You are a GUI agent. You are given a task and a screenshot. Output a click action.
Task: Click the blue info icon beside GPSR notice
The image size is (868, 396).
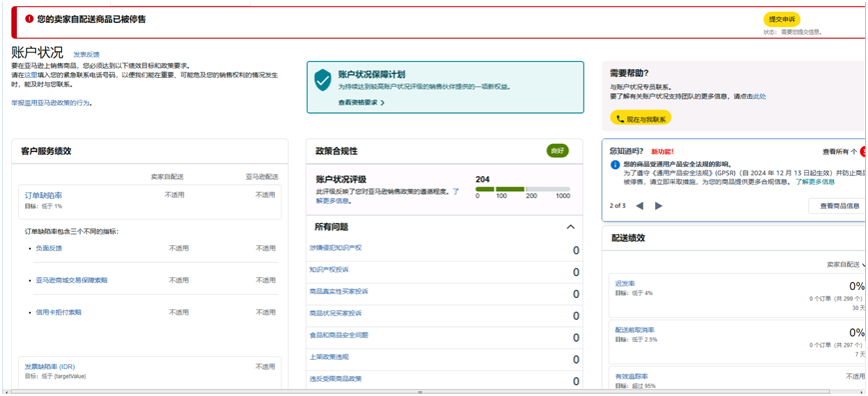[614, 164]
